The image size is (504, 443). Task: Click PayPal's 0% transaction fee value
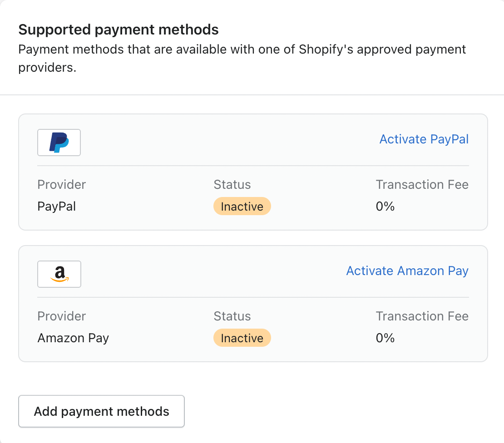[x=385, y=207]
